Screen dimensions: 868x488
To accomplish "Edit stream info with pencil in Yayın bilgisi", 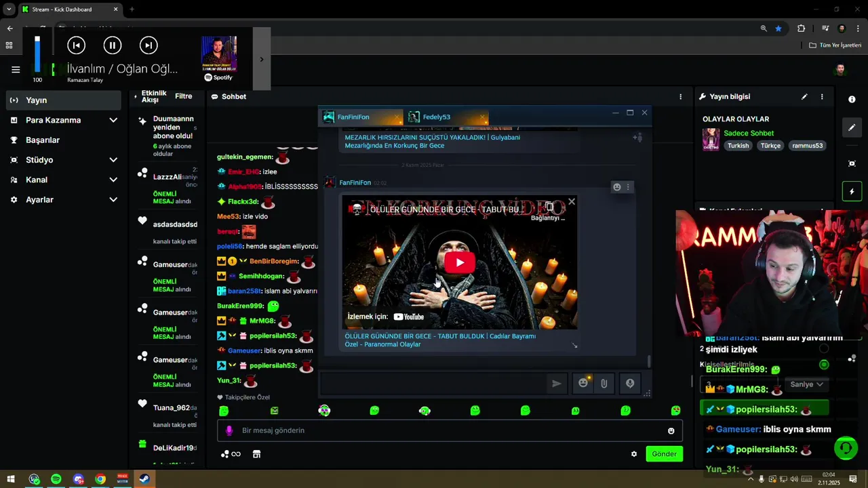I will click(x=804, y=97).
